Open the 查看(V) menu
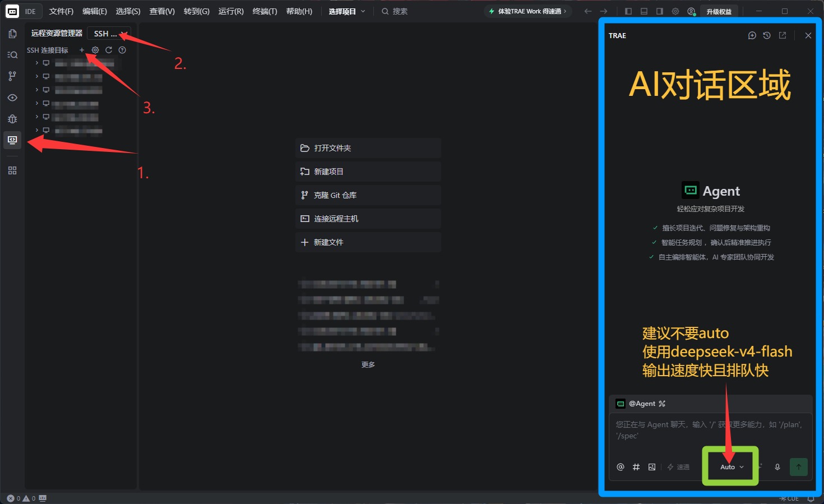Screen dimensions: 824x504 162,11
